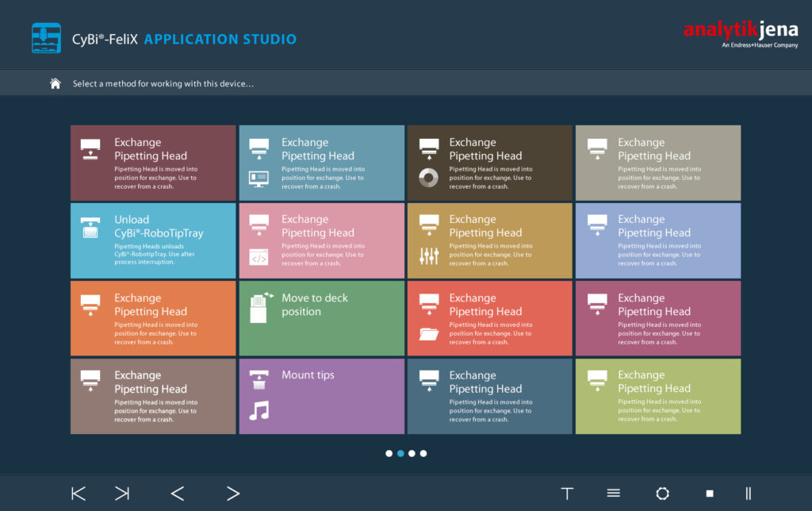Open the Unload CyBi-RoboTipTray tile
Viewport: 812px width, 511px height.
click(x=153, y=240)
